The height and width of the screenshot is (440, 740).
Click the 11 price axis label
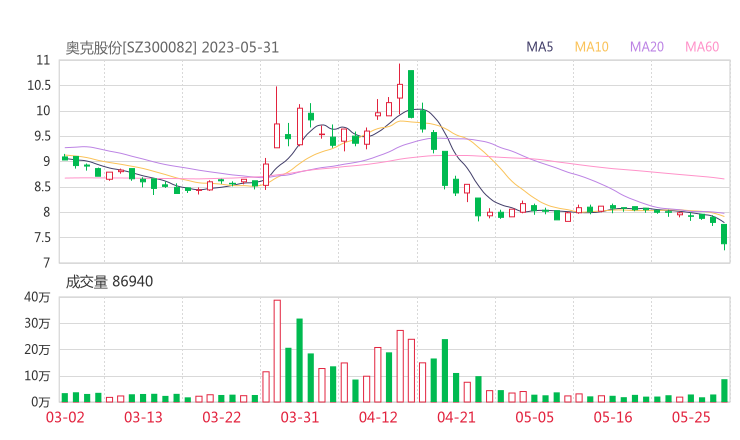click(43, 60)
